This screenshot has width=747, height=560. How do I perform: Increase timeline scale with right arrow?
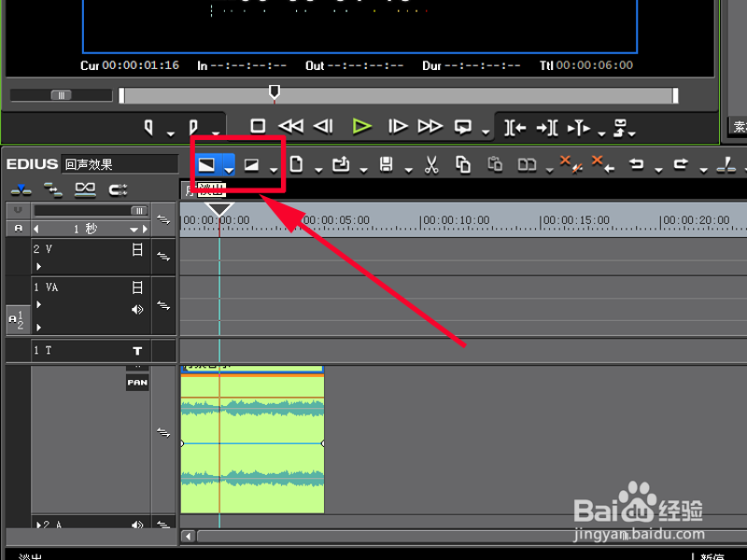(145, 229)
